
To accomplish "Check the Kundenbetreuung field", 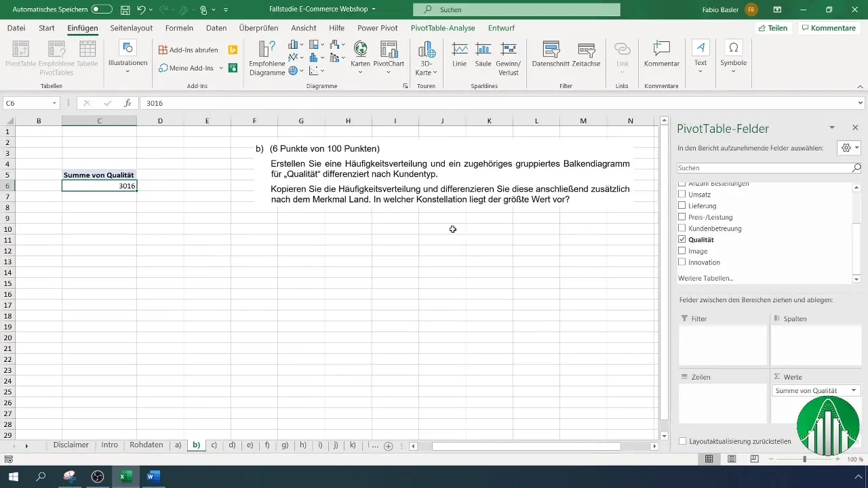I will [682, 228].
